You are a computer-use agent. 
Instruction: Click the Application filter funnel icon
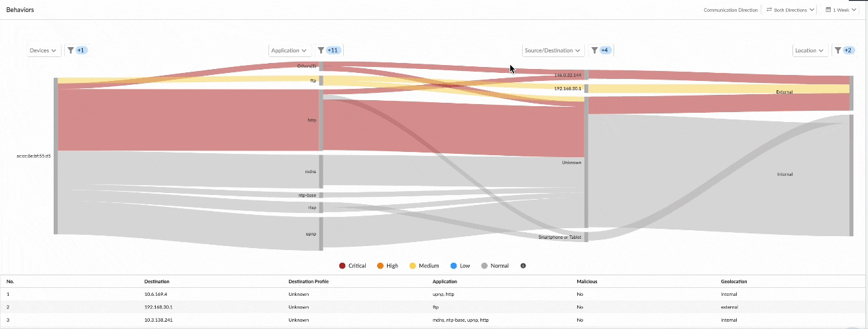[x=321, y=50]
